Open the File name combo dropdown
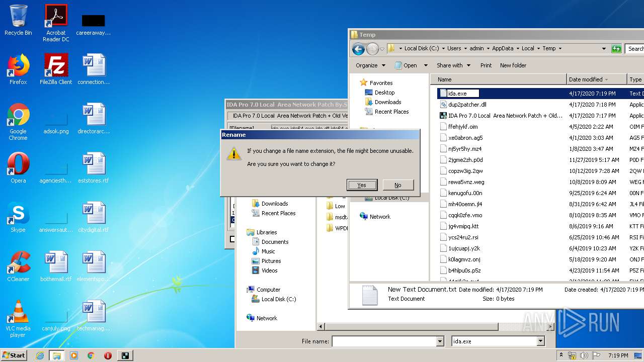644x362 pixels. (440, 341)
